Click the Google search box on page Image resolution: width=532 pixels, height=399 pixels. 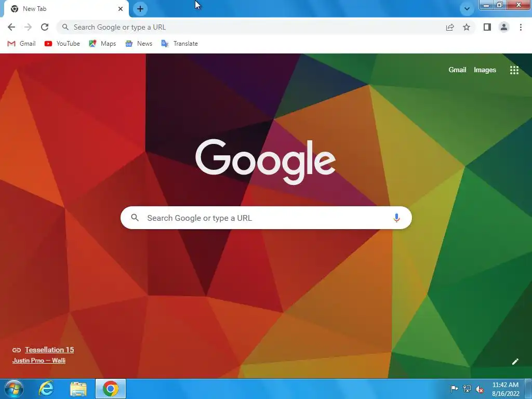click(266, 218)
